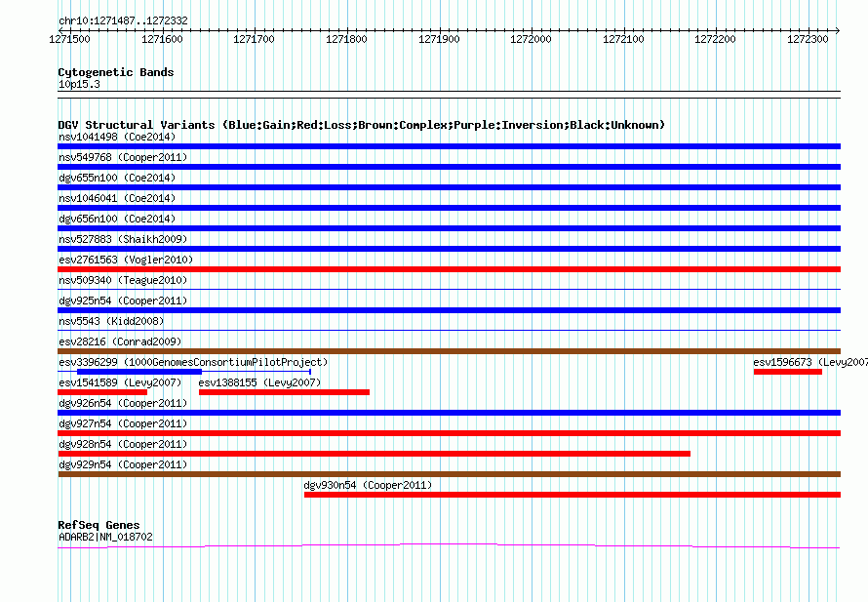Screen dimensions: 868x602
Task: Click the nsv1041498 (Coe2014) variant label
Action: click(117, 137)
